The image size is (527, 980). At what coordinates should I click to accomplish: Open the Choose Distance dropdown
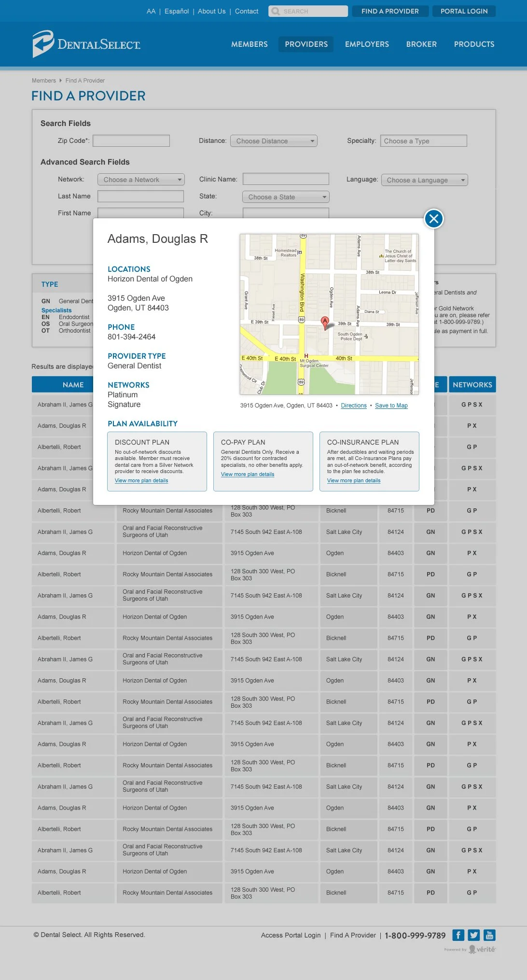coord(274,141)
